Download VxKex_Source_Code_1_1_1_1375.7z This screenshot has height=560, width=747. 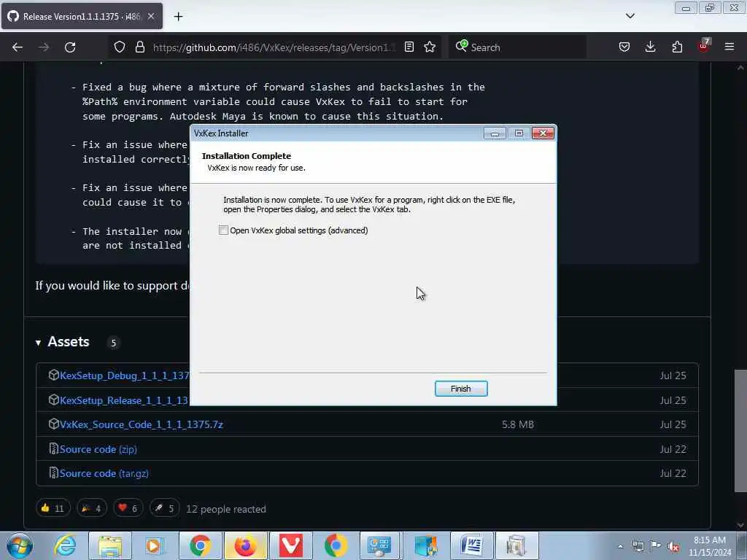(x=142, y=424)
